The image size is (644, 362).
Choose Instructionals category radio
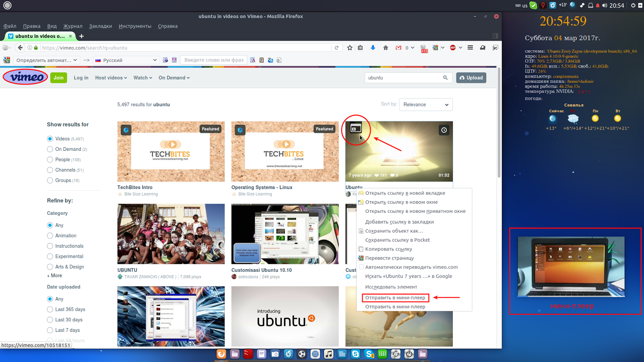click(x=50, y=246)
